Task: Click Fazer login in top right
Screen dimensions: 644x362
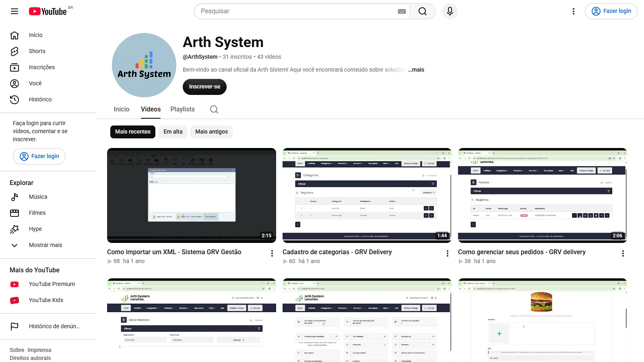Action: [x=611, y=11]
